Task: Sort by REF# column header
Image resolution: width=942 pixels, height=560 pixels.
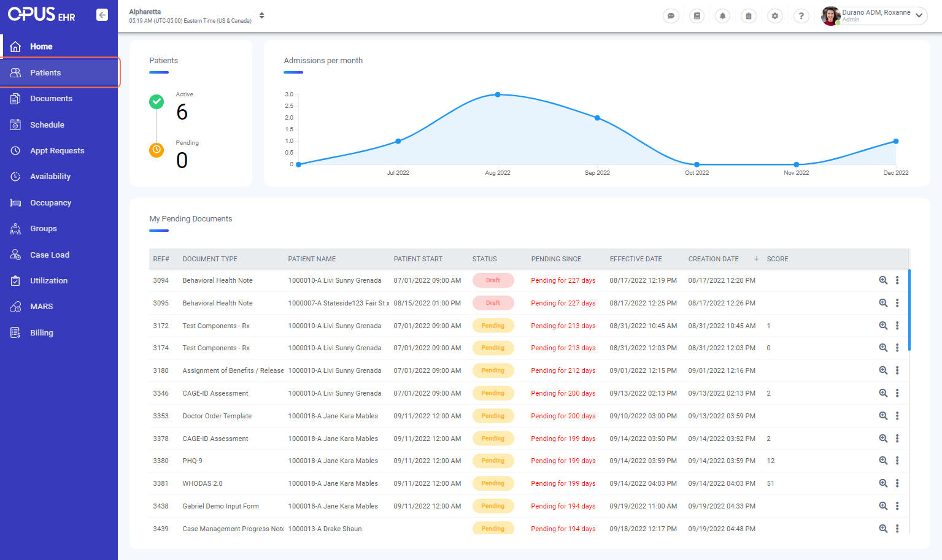Action: pyautogui.click(x=161, y=259)
